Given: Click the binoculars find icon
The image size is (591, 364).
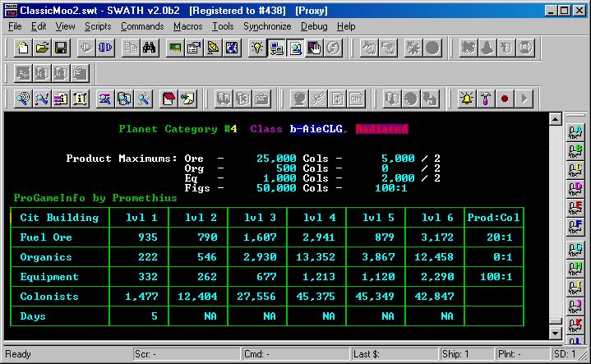Looking at the screenshot, I should pos(150,48).
